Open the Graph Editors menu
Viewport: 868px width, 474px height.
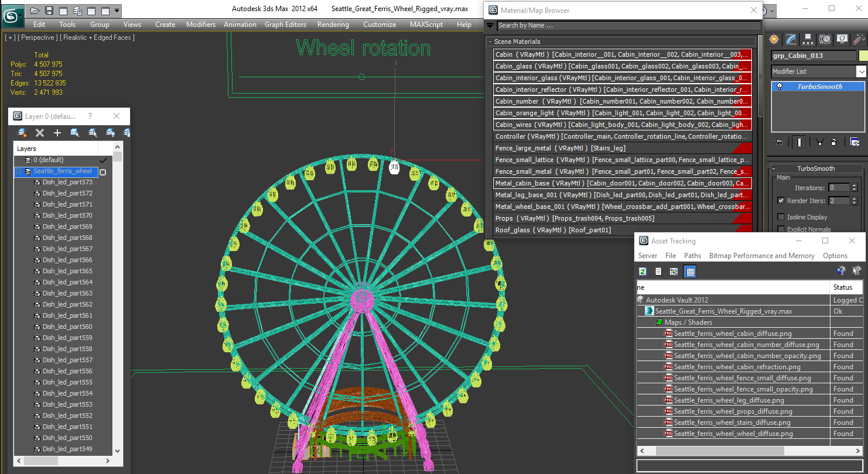click(286, 25)
